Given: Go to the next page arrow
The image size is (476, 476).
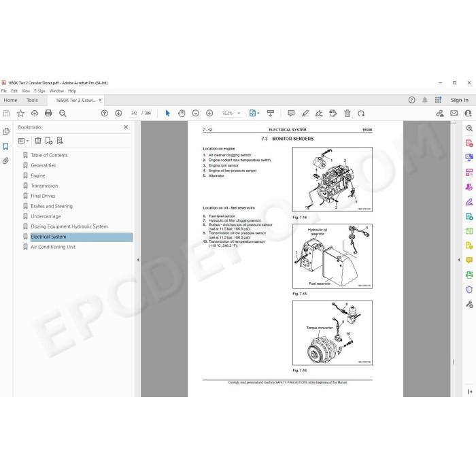Looking at the screenshot, I should pyautogui.click(x=118, y=114).
